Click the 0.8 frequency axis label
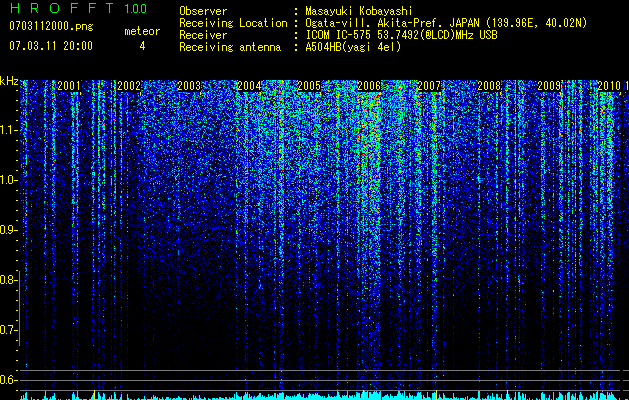Screen dimensions: 629x400 (x=8, y=280)
